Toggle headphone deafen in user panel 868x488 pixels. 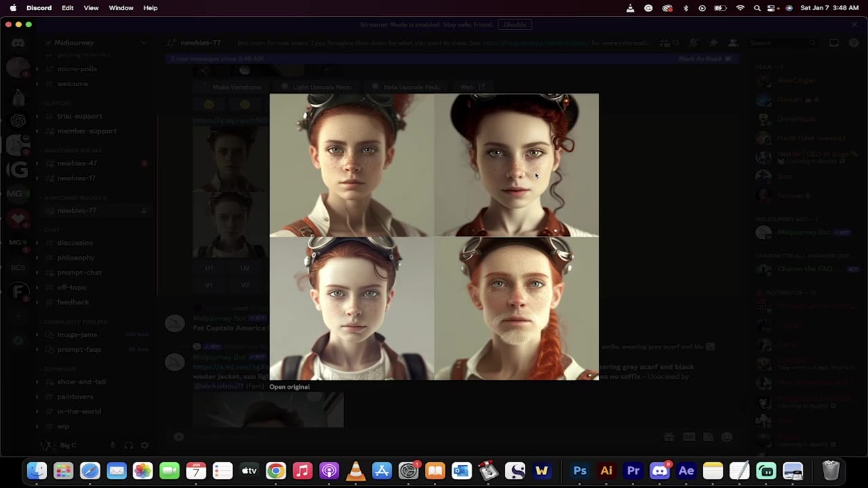pyautogui.click(x=129, y=445)
